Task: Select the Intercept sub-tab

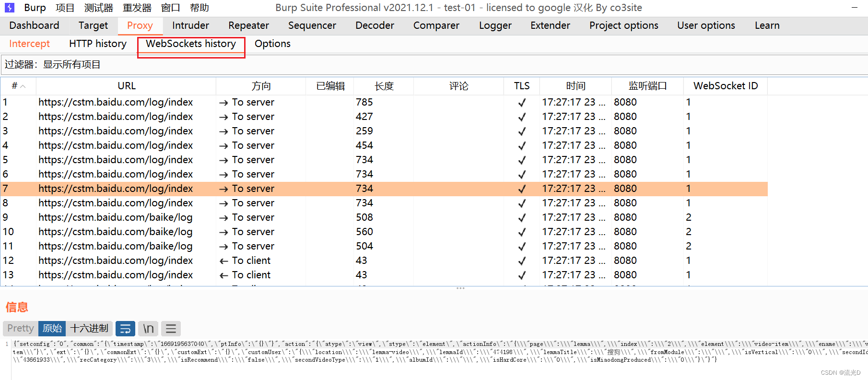Action: pyautogui.click(x=29, y=44)
